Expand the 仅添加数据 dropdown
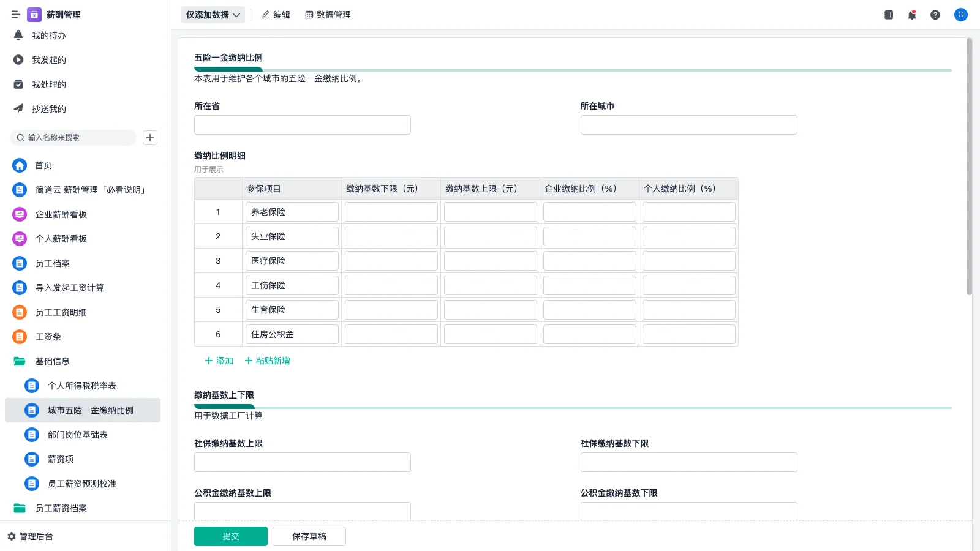Screen dimensions: 980x551 coord(213,14)
